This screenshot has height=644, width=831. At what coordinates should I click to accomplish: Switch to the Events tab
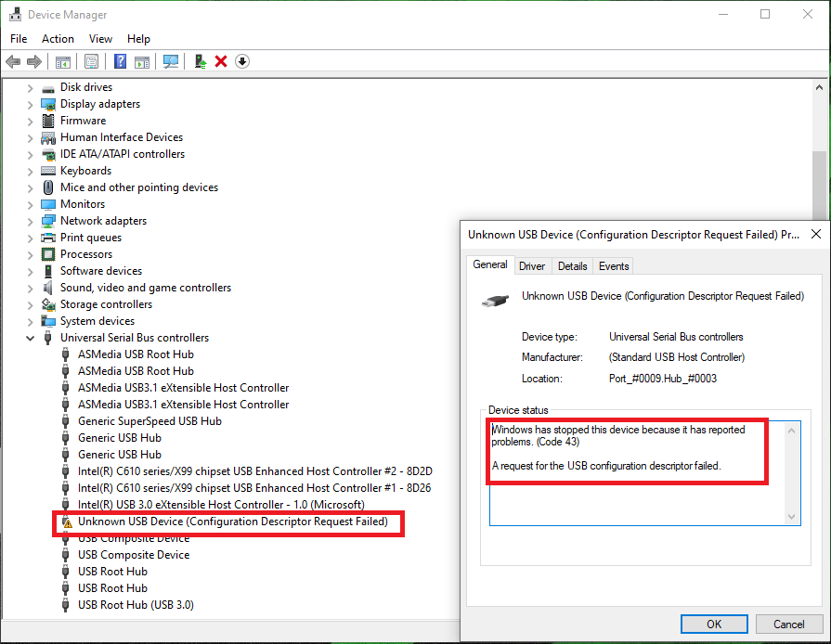point(614,266)
